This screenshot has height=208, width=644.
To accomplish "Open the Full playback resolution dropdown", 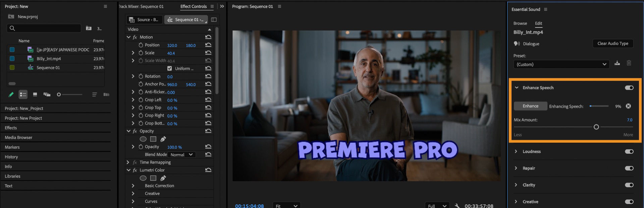I will point(437,206).
